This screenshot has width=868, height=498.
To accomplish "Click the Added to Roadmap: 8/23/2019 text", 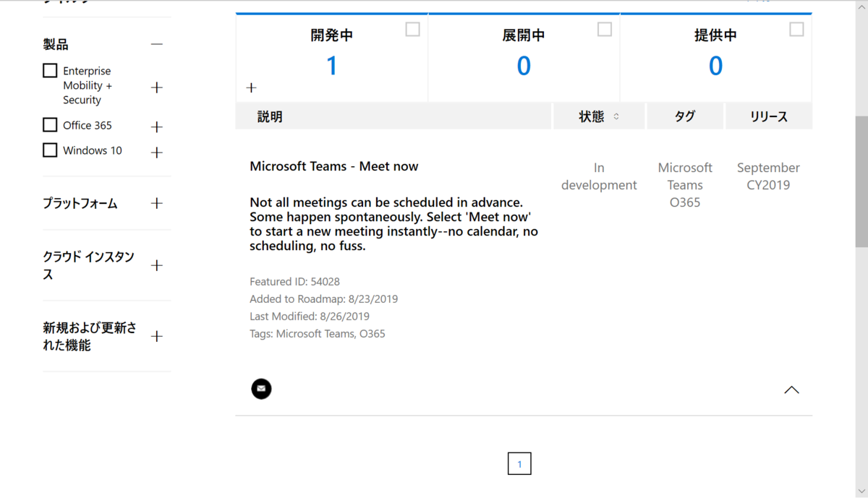I will click(x=323, y=299).
